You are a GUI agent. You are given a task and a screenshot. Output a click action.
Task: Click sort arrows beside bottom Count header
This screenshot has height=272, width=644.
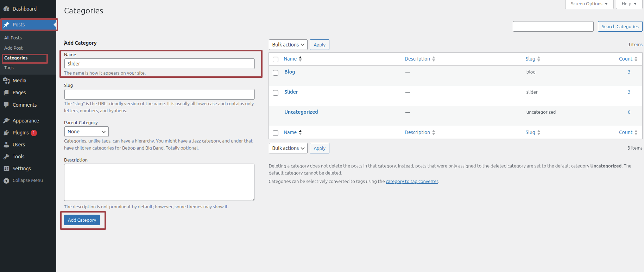[x=636, y=132]
